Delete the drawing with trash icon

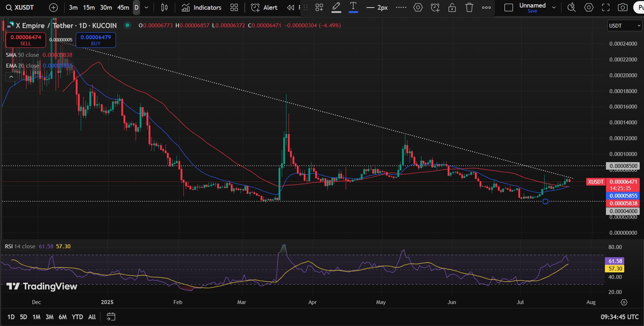pyautogui.click(x=469, y=7)
